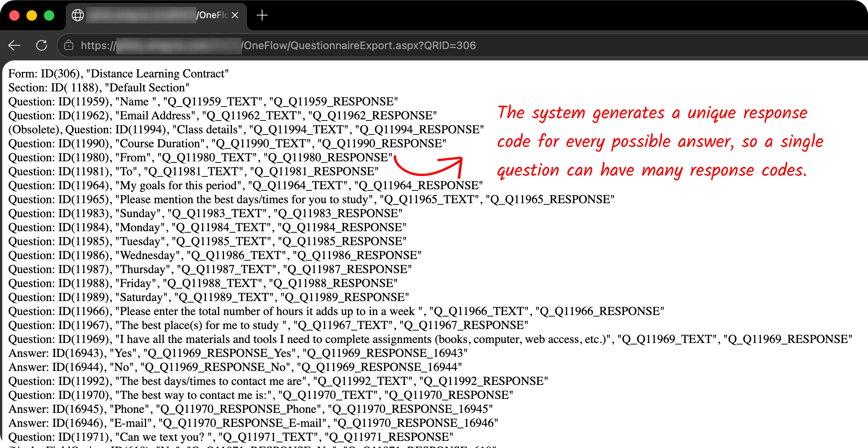This screenshot has width=868, height=448.
Task: Click the "Q_Q11969_RESPONSE_16943" code
Action: [x=385, y=353]
